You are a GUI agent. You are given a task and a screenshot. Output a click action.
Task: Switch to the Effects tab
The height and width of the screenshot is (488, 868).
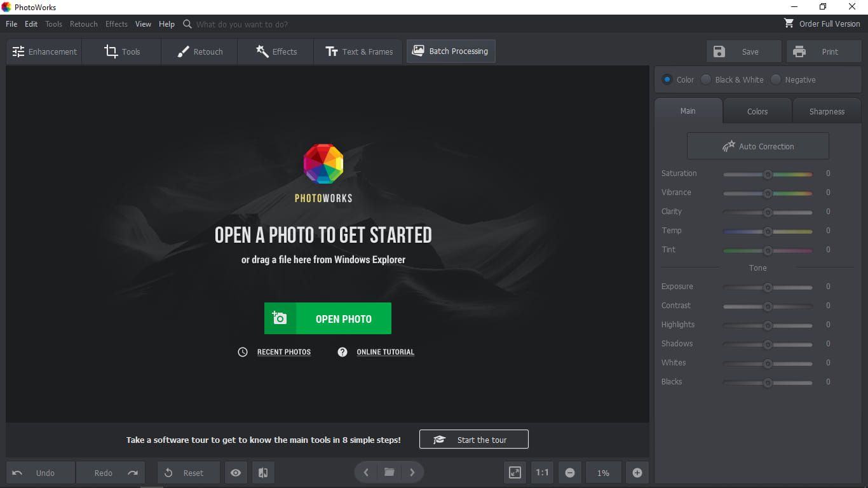[x=276, y=51]
